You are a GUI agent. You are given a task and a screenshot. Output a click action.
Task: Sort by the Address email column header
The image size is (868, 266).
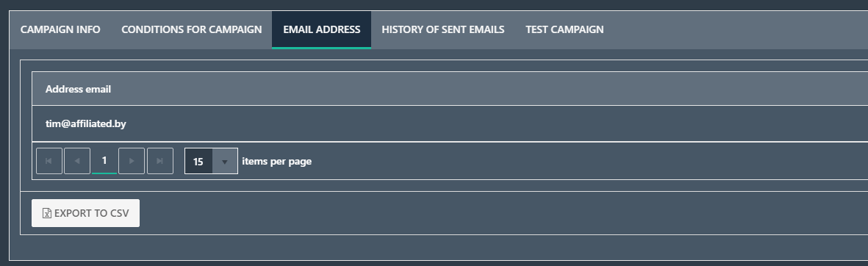pyautogui.click(x=78, y=88)
